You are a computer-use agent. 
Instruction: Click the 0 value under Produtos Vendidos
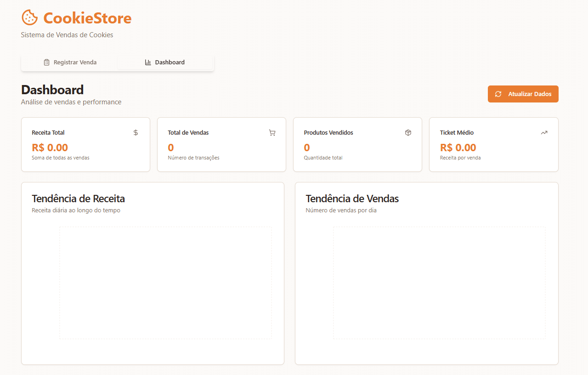(307, 148)
